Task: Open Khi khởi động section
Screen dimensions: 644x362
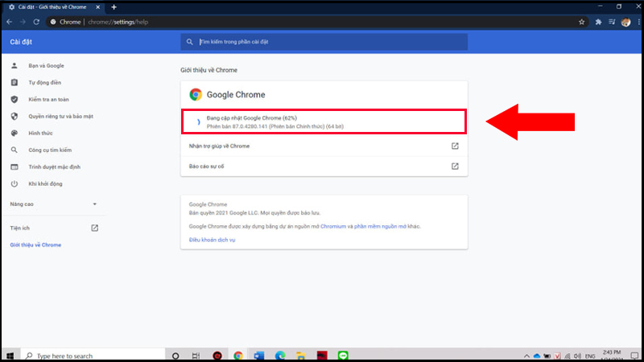Action: (x=45, y=183)
